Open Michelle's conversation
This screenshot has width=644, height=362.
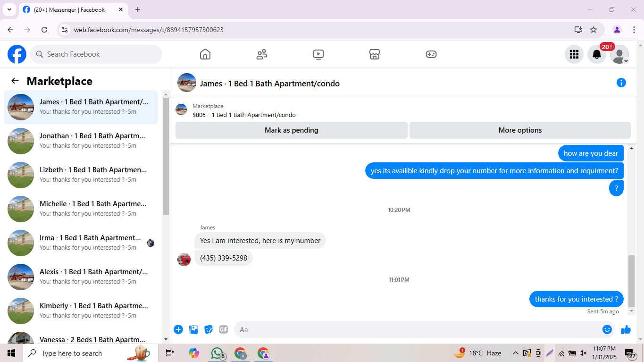(x=81, y=209)
